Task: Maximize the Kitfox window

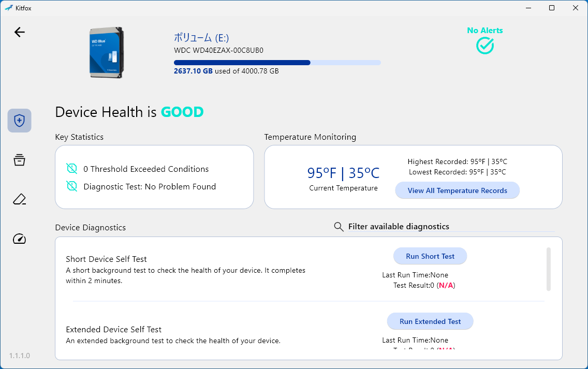Action: (552, 8)
